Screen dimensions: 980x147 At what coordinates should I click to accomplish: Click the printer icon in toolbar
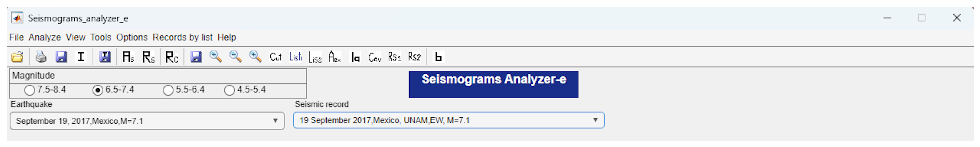click(x=41, y=57)
